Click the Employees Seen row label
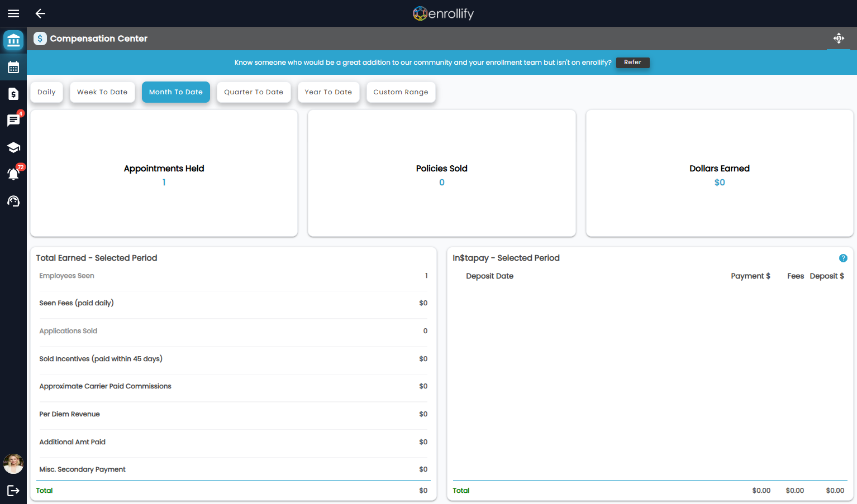 (66, 276)
